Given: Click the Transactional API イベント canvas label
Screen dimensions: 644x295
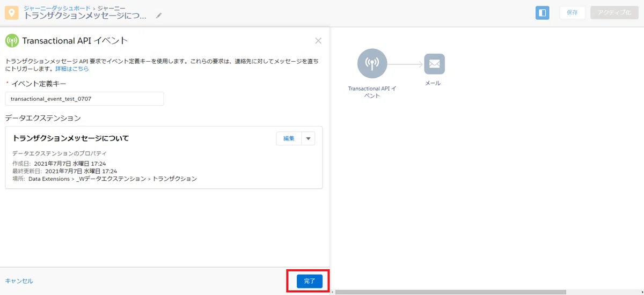Looking at the screenshot, I should [372, 92].
